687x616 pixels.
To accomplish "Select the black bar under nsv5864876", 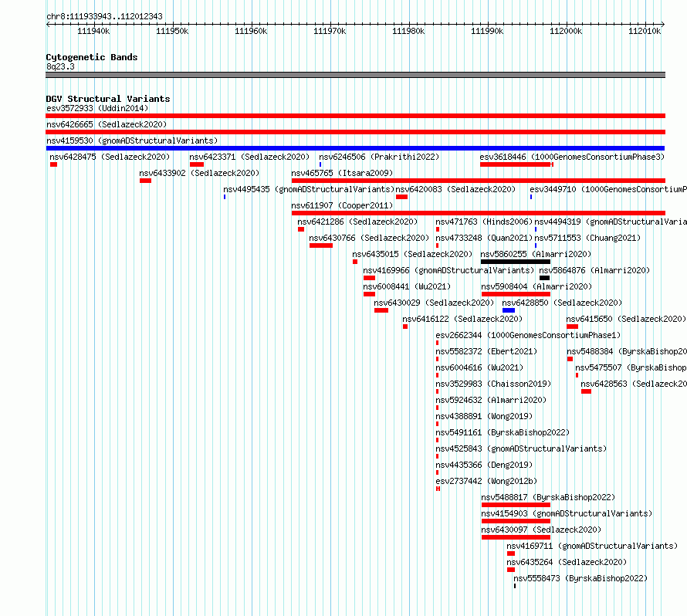I will pyautogui.click(x=545, y=278).
